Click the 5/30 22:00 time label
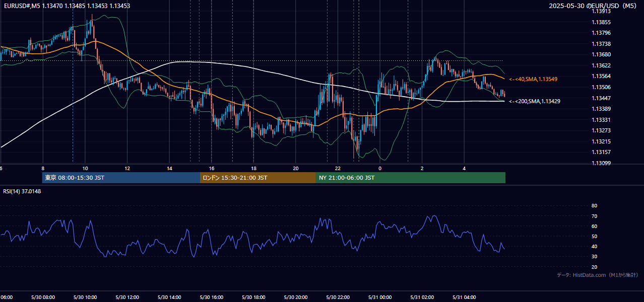This screenshot has width=644, height=302. (x=338, y=297)
